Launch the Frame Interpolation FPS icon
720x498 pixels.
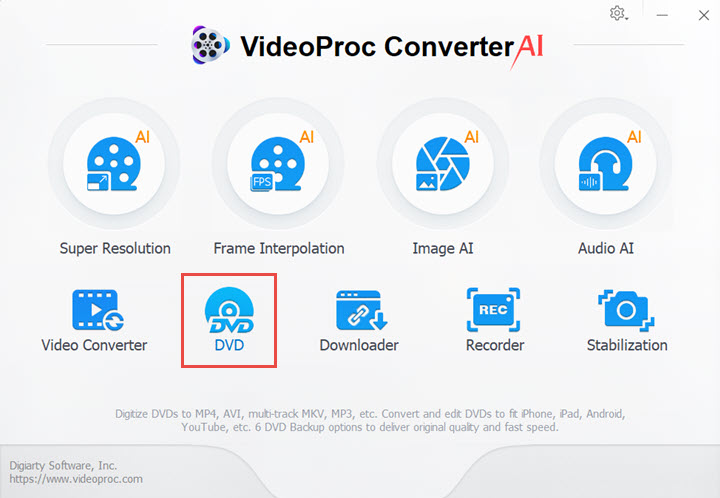[278, 163]
